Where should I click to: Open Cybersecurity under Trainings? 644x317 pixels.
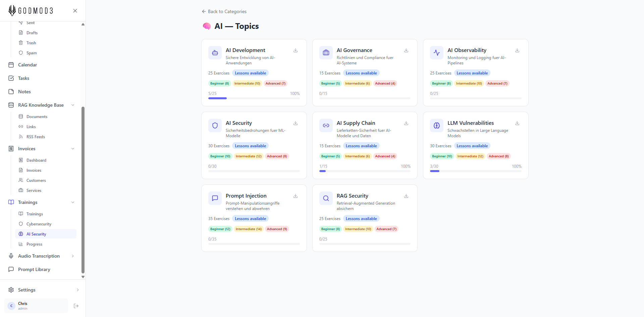39,224
